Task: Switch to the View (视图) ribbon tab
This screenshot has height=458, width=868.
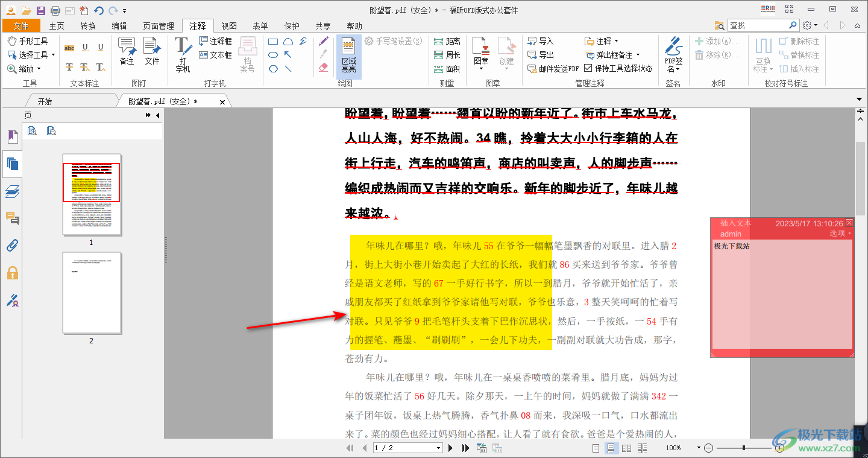Action: (x=229, y=26)
